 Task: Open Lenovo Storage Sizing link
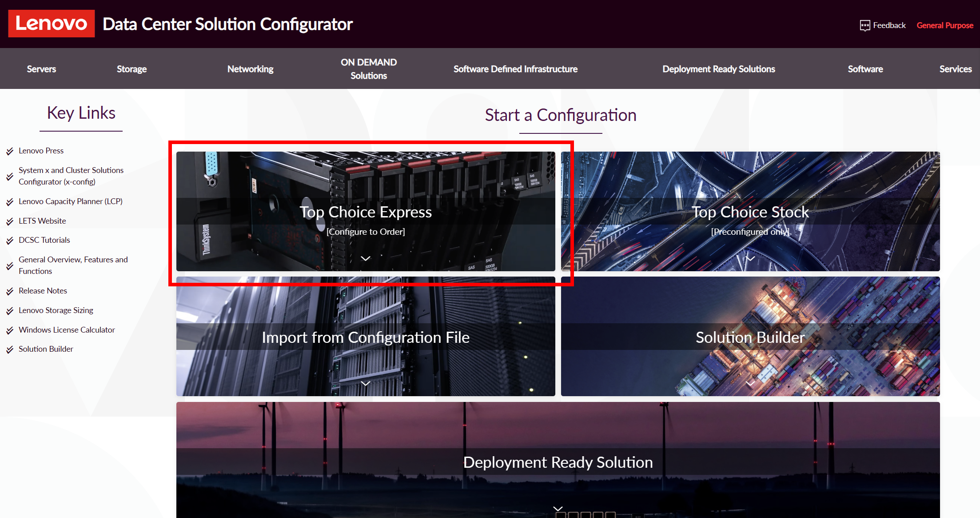click(x=56, y=310)
